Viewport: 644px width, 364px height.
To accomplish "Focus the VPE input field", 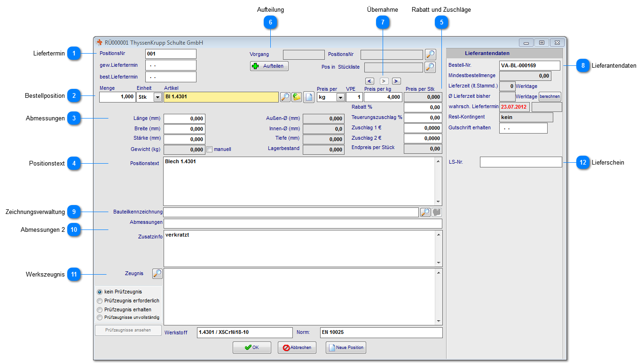I will coord(354,97).
